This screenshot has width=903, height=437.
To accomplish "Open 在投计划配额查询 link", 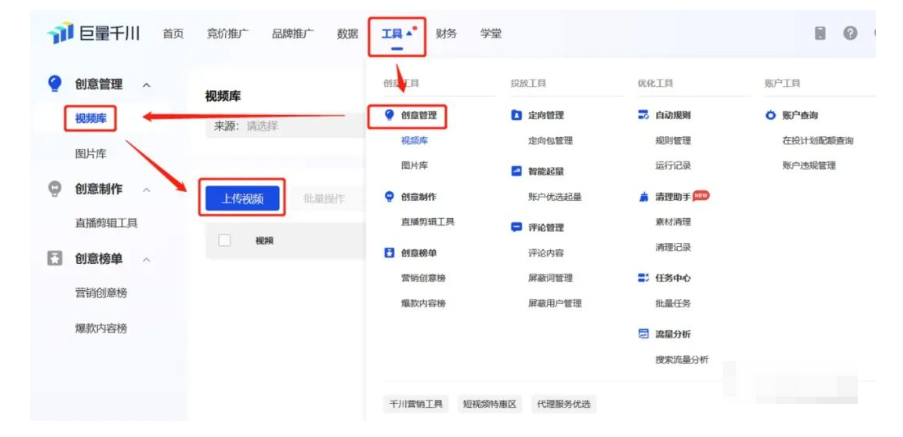I will pos(818,140).
